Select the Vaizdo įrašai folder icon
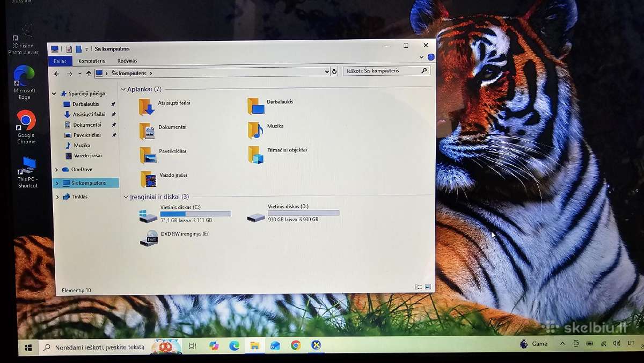The height and width of the screenshot is (363, 644). point(148,179)
